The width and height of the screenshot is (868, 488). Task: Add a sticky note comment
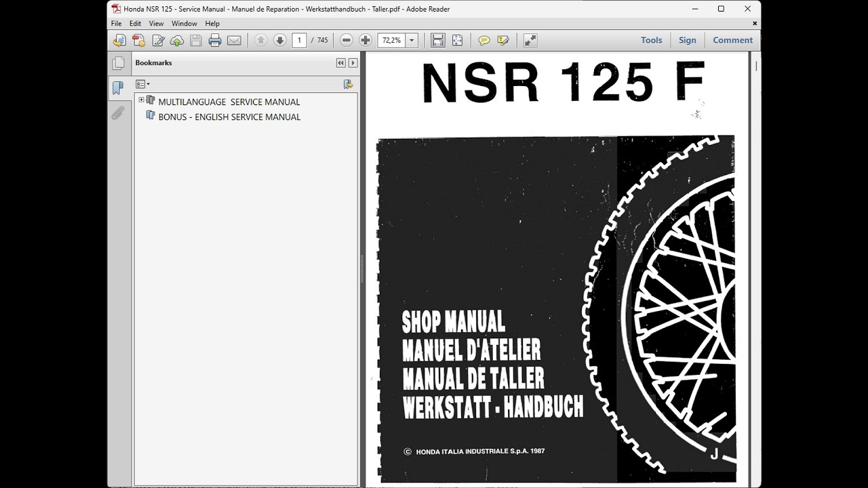coord(484,41)
